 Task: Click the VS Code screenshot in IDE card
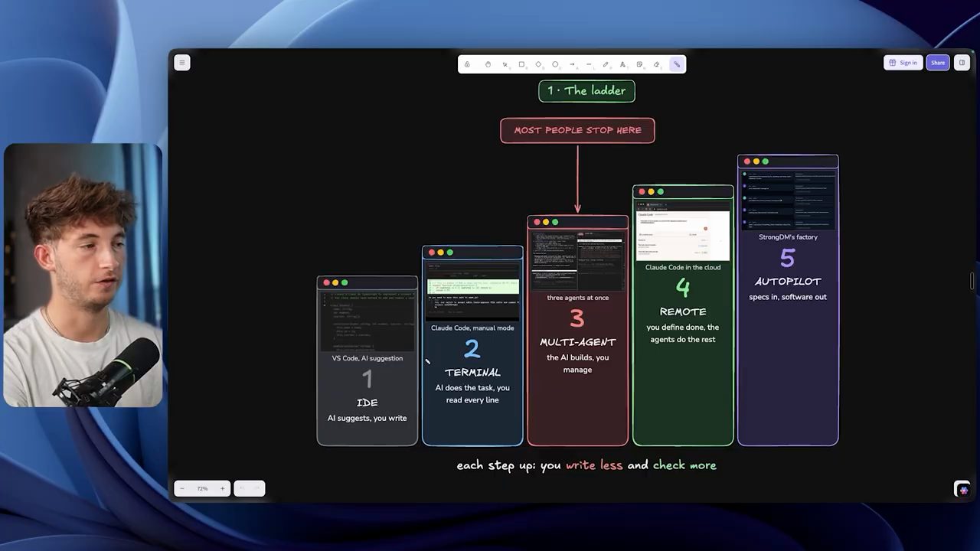[x=367, y=320]
